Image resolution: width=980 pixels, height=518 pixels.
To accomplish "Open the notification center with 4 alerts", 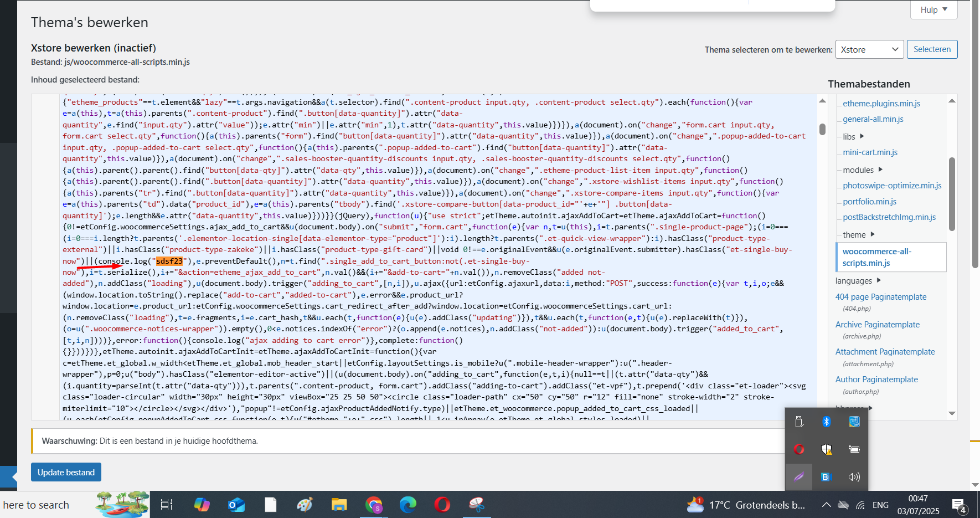I will pos(959,505).
